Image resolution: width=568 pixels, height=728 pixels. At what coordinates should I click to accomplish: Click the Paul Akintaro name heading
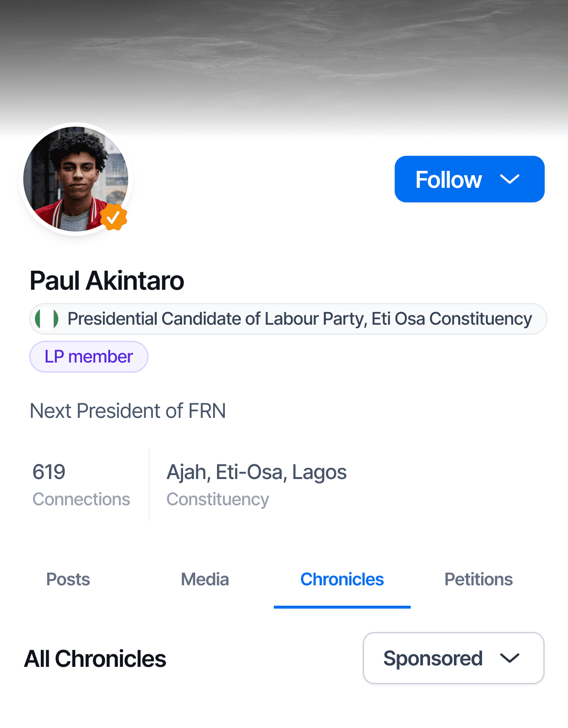107,281
